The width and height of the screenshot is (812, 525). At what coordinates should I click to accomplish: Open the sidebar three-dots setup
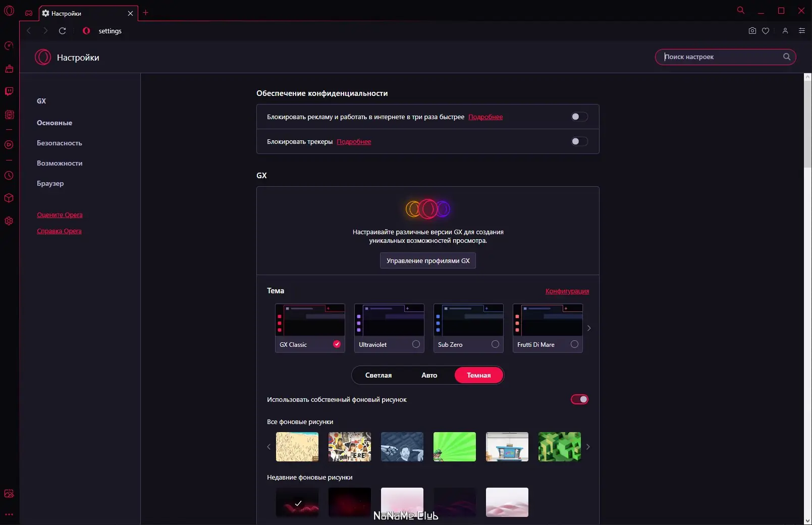[x=9, y=514]
